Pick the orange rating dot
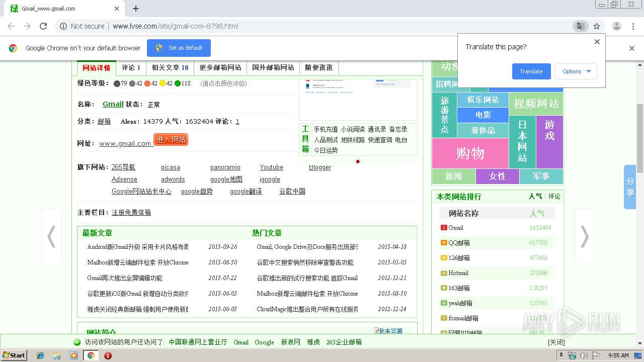 (x=147, y=83)
